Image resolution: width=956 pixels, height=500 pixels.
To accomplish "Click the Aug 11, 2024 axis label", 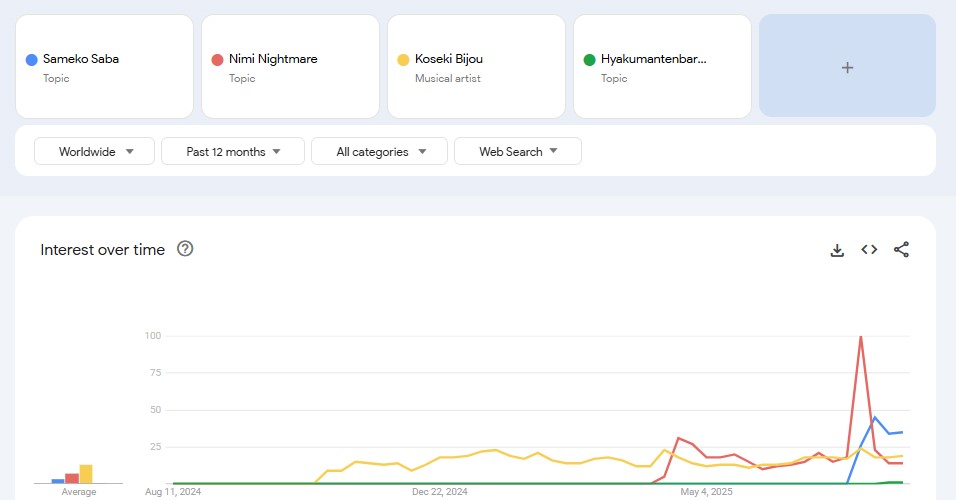I will (173, 491).
